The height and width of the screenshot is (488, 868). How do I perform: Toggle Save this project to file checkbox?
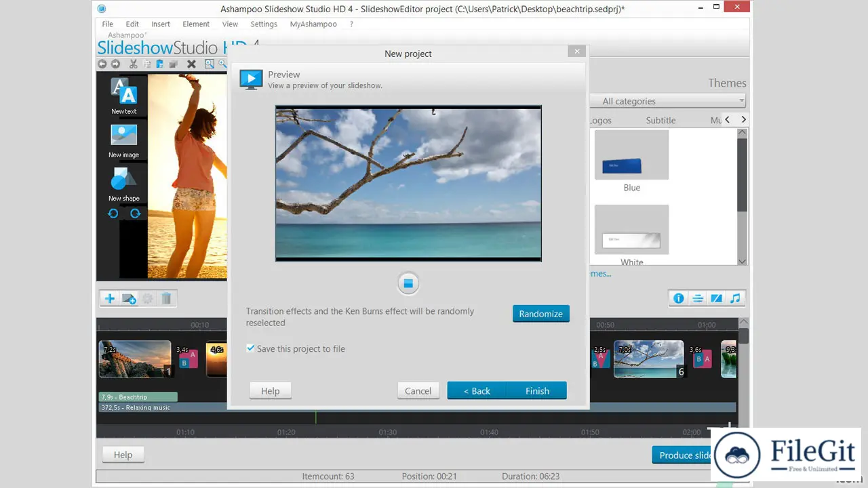(x=251, y=348)
